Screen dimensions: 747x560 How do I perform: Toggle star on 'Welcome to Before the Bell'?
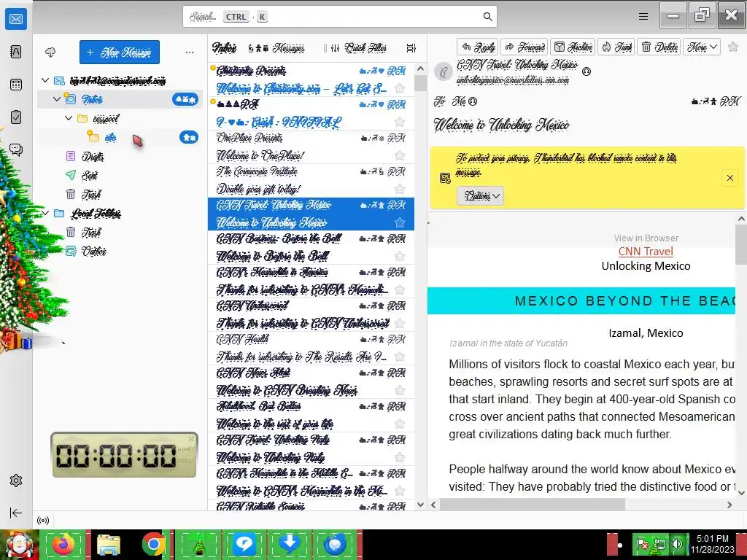tap(400, 256)
